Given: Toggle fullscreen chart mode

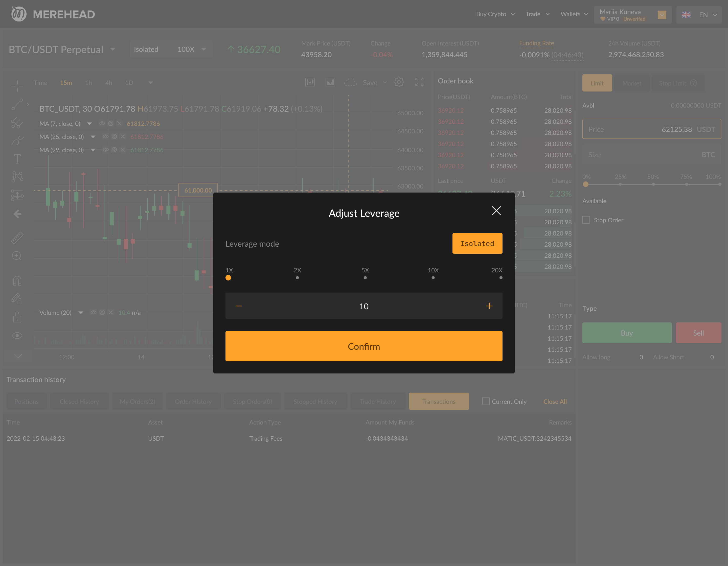Looking at the screenshot, I should 419,82.
